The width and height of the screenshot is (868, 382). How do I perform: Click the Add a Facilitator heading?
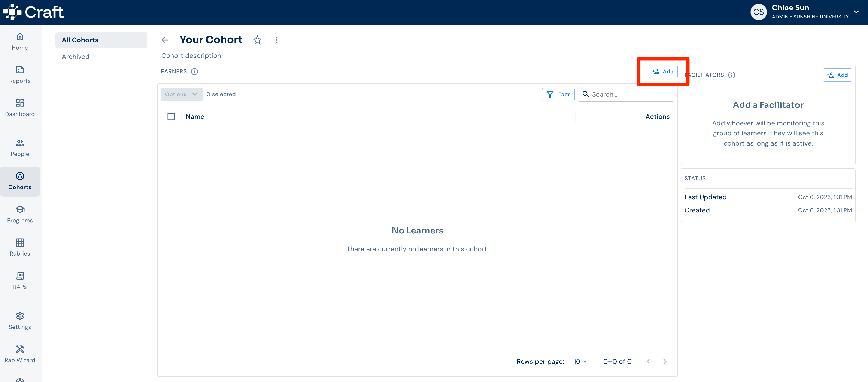(768, 105)
